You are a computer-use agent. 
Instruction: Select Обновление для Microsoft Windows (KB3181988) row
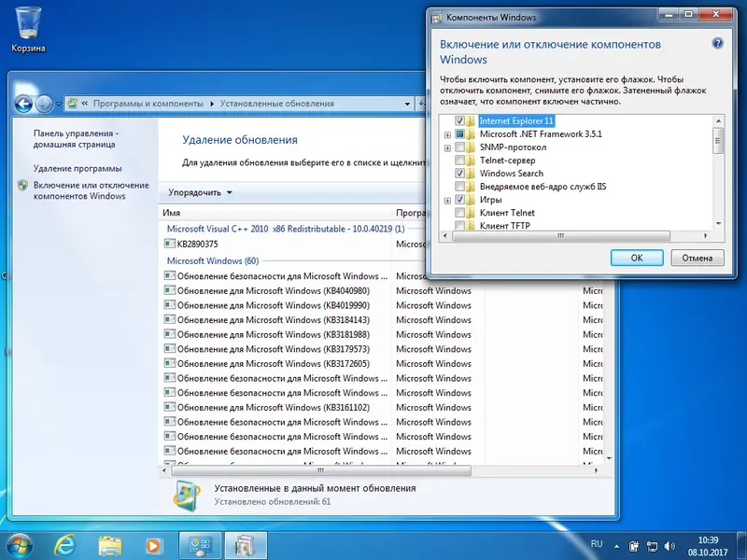384,334
